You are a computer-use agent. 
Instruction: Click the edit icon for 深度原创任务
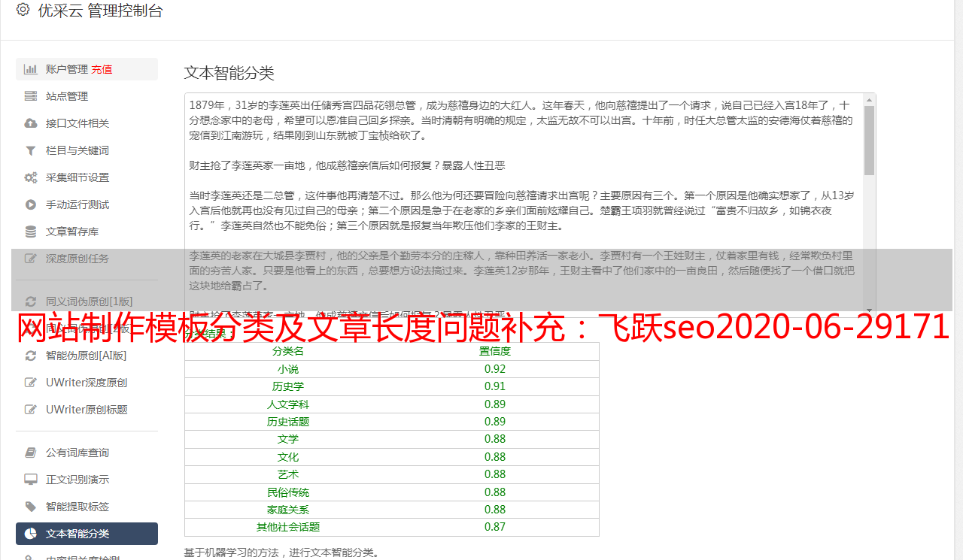tap(31, 259)
